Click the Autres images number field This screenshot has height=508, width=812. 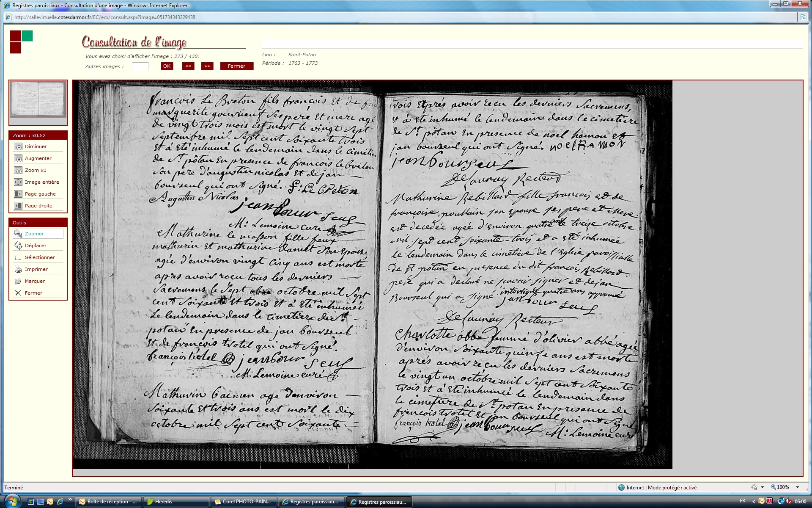pyautogui.click(x=140, y=66)
